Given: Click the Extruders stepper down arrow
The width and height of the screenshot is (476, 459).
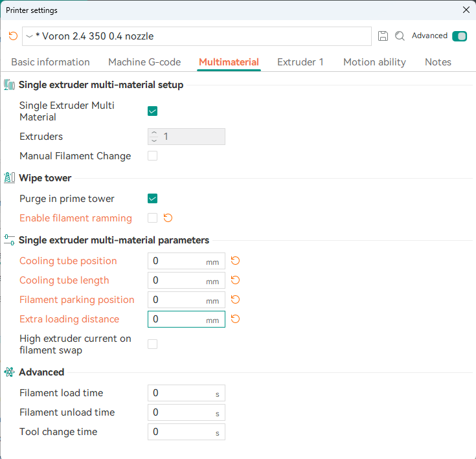Looking at the screenshot, I should click(153, 140).
